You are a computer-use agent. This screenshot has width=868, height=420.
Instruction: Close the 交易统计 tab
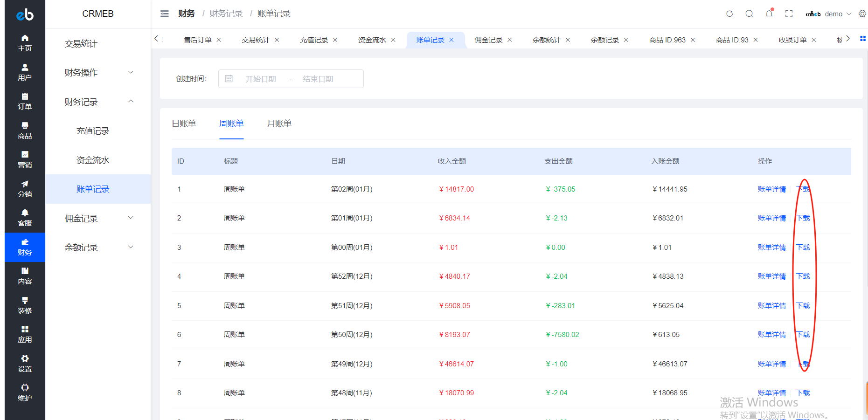[277, 40]
